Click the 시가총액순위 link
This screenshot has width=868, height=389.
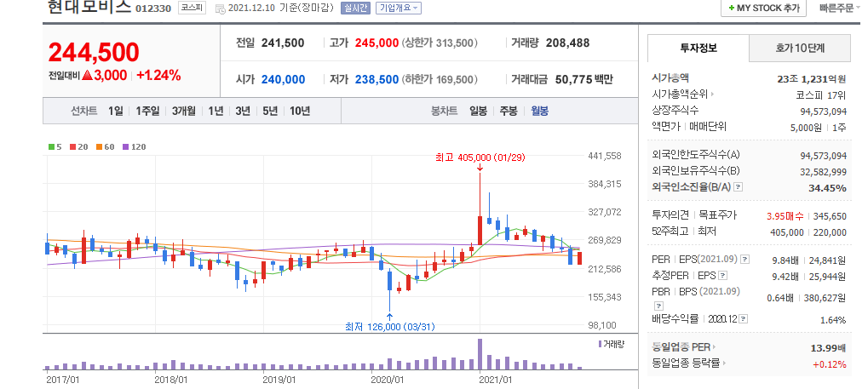(680, 94)
